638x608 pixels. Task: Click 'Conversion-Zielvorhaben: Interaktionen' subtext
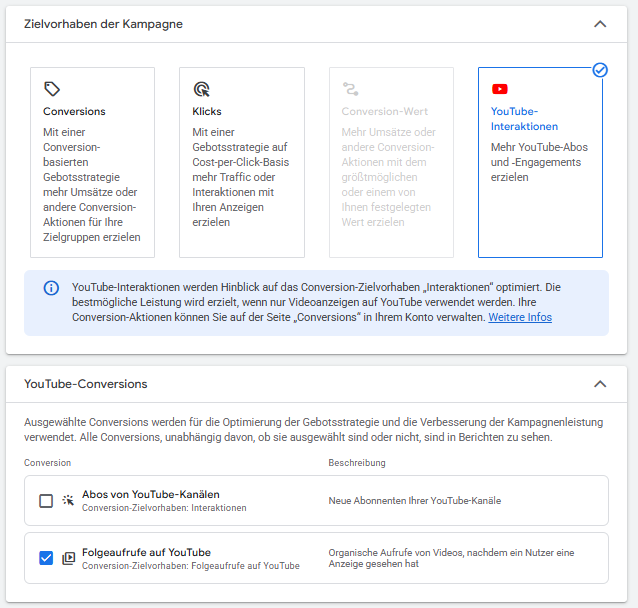(x=164, y=508)
